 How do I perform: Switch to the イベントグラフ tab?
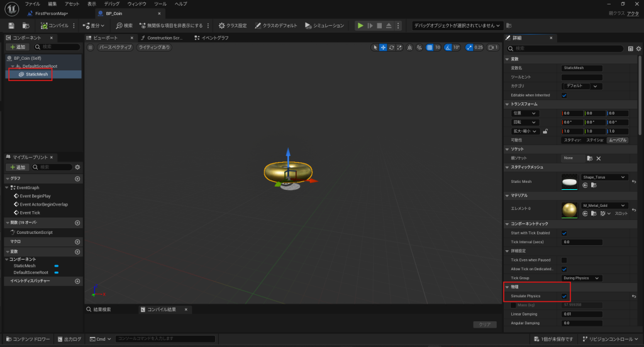point(213,38)
